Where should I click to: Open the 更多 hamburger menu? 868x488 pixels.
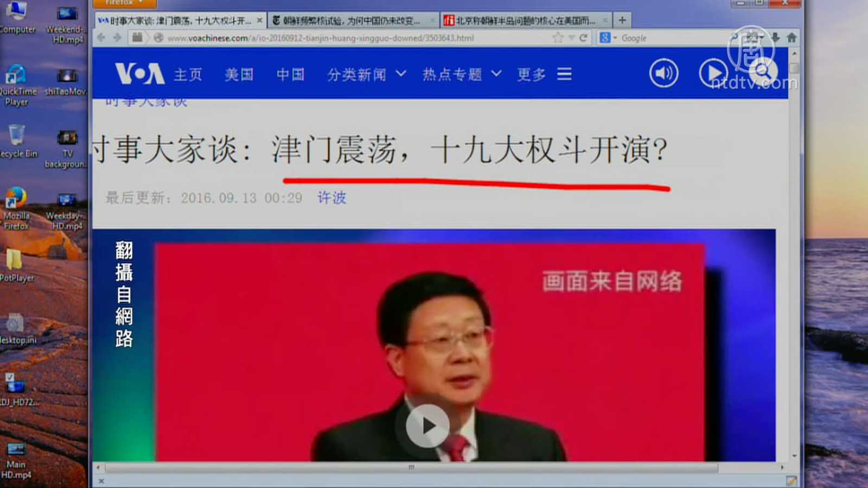coord(544,74)
